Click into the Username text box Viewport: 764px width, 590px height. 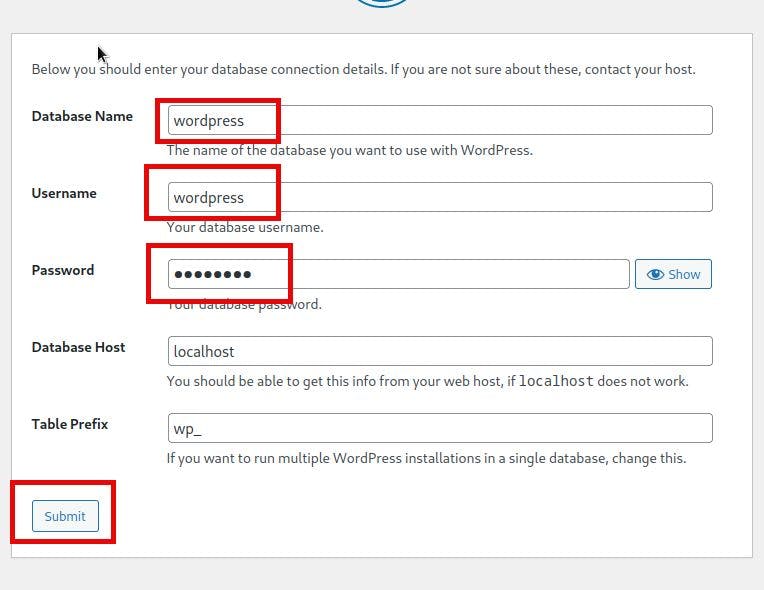tap(440, 197)
